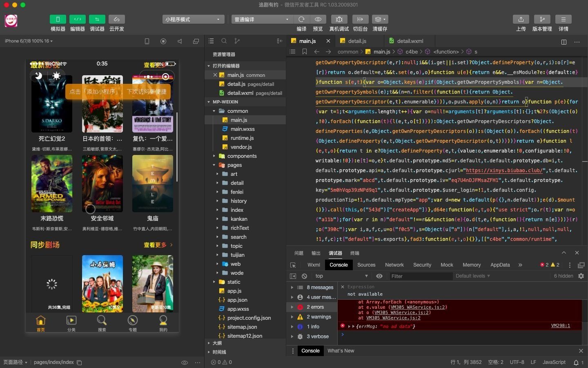This screenshot has height=368, width=588.
Task: Toggle the console live expression eye
Action: [x=379, y=276]
